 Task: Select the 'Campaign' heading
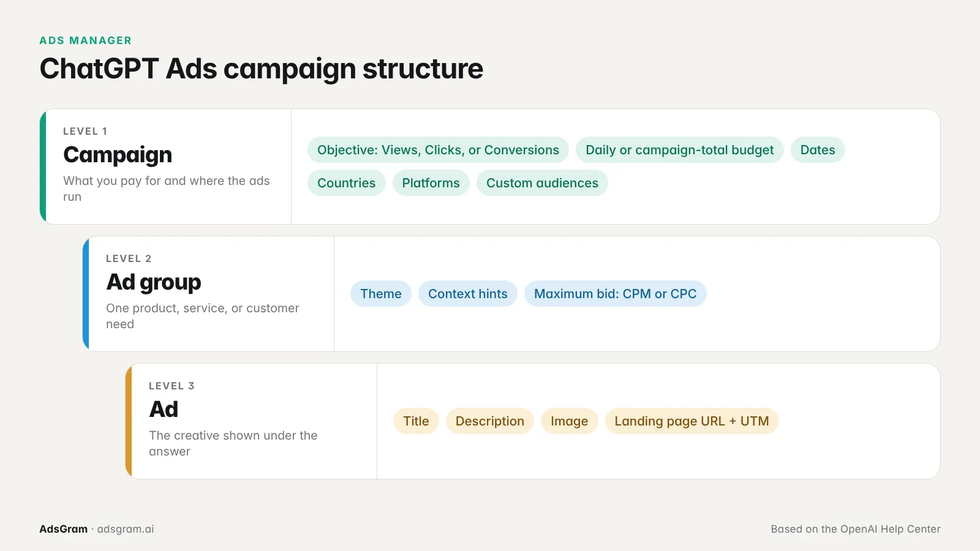[118, 155]
